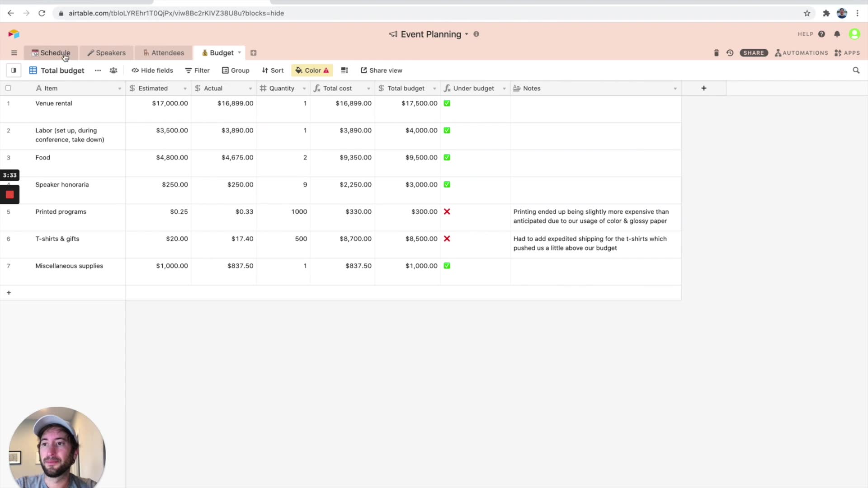This screenshot has width=868, height=488.
Task: Add a new table with plus icon
Action: pyautogui.click(x=253, y=53)
